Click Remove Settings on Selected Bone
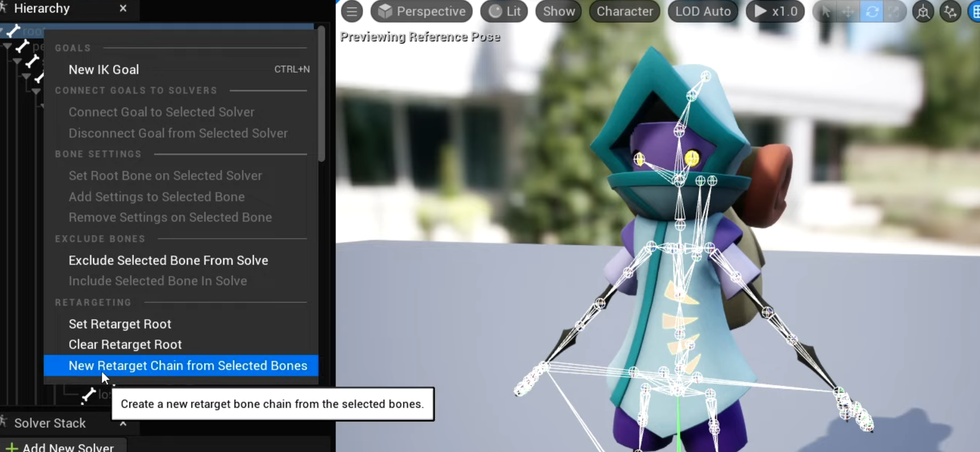 (x=181, y=217)
